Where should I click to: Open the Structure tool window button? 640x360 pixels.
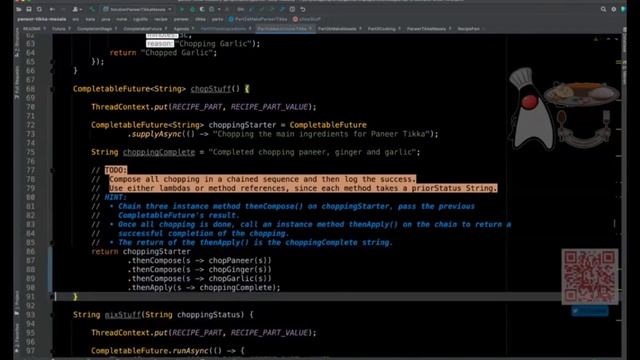click(17, 43)
